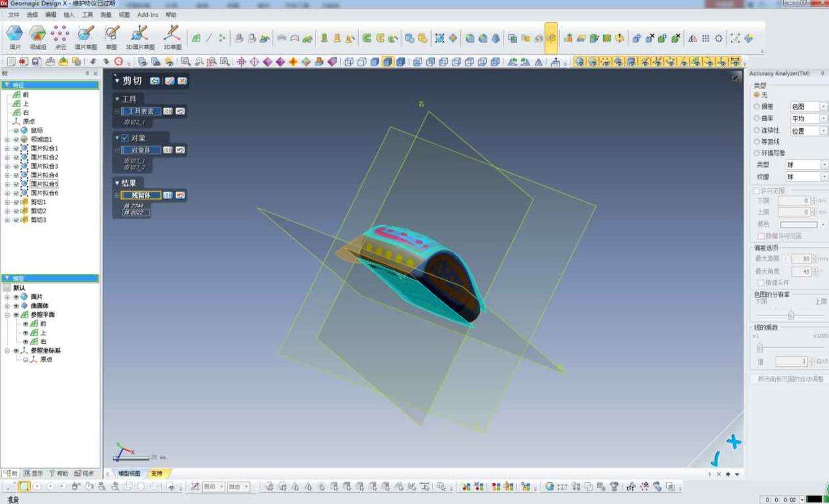Collapse the 工具 section in 剪切 panel
829x504 pixels.
[117, 99]
